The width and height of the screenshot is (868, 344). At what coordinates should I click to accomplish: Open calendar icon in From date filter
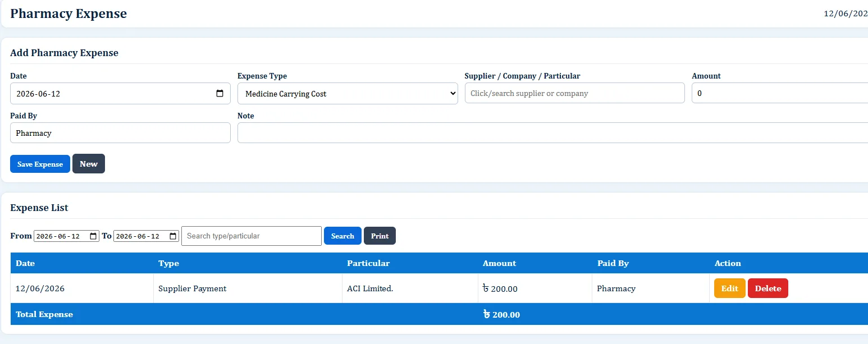pos(93,236)
